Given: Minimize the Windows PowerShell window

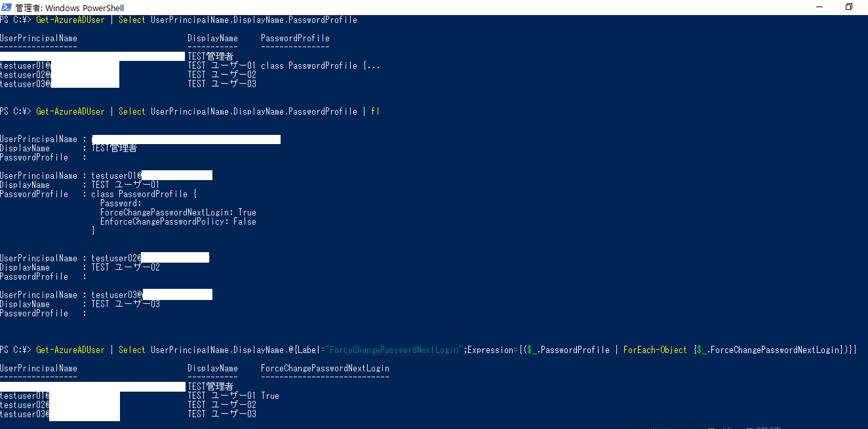Looking at the screenshot, I should [x=819, y=7].
